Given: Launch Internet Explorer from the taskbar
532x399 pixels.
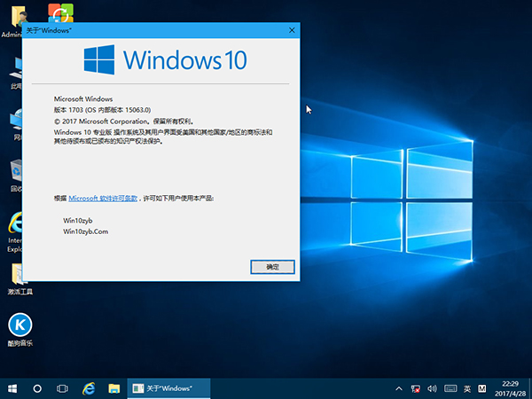Looking at the screenshot, I should 89,388.
